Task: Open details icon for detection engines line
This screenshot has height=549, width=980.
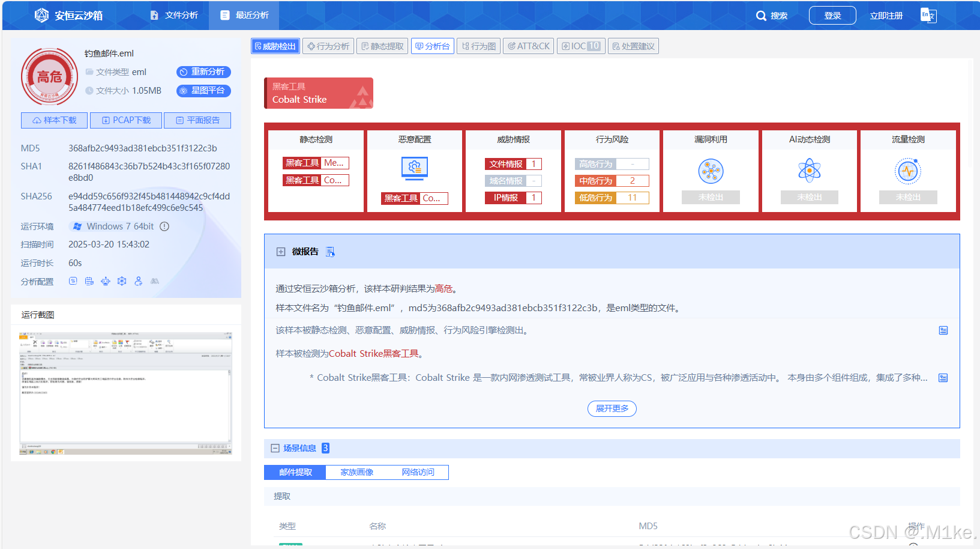Action: [x=943, y=330]
